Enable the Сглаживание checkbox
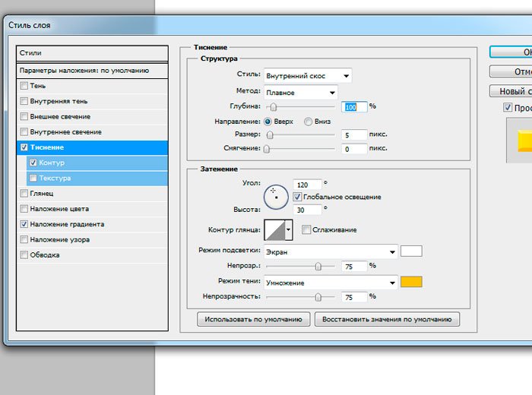Image resolution: width=532 pixels, height=395 pixels. [306, 229]
